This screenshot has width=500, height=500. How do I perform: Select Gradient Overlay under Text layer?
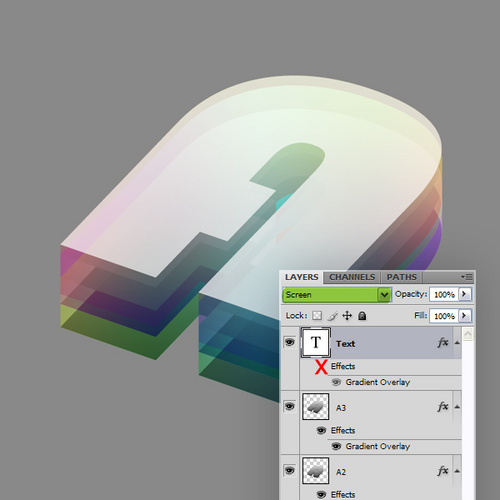coord(378,382)
